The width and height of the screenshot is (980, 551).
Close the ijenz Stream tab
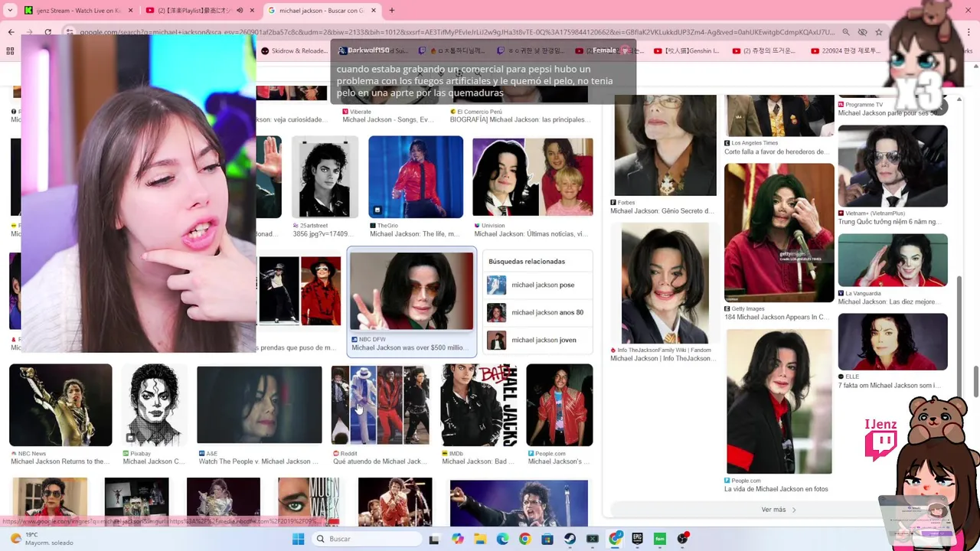(131, 11)
